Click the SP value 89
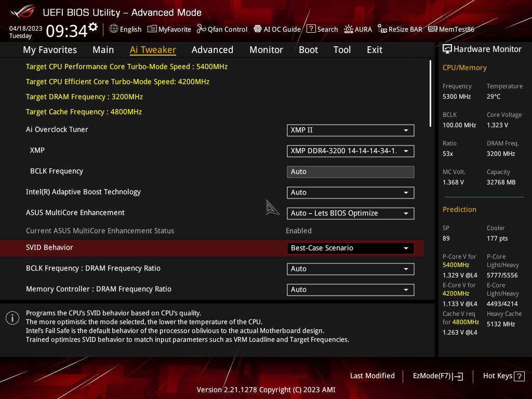The image size is (532, 399). [446, 238]
